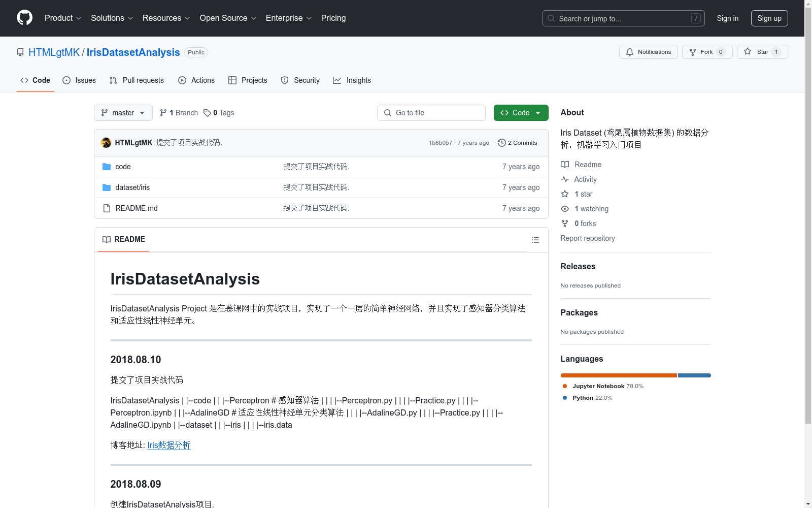Open the Pull requests tab

pos(137,80)
